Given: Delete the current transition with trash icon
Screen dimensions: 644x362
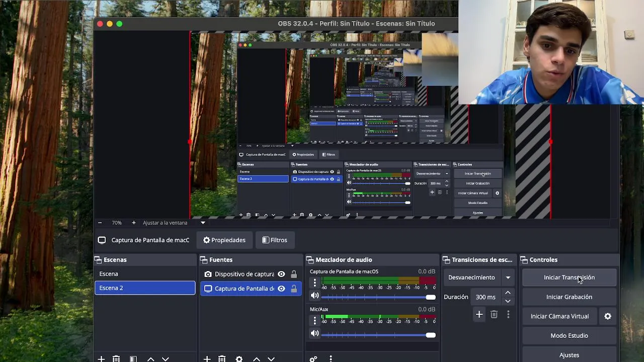Looking at the screenshot, I should tap(494, 315).
